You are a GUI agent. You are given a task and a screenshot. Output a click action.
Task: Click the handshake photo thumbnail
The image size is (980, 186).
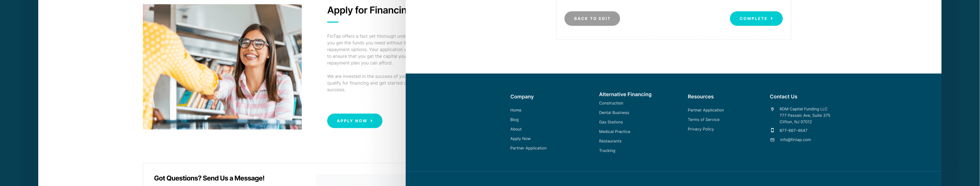[x=222, y=67]
